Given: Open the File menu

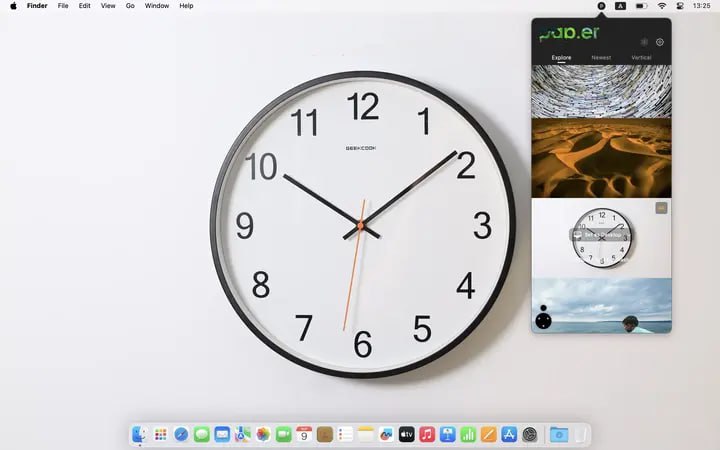Looking at the screenshot, I should pyautogui.click(x=63, y=6).
